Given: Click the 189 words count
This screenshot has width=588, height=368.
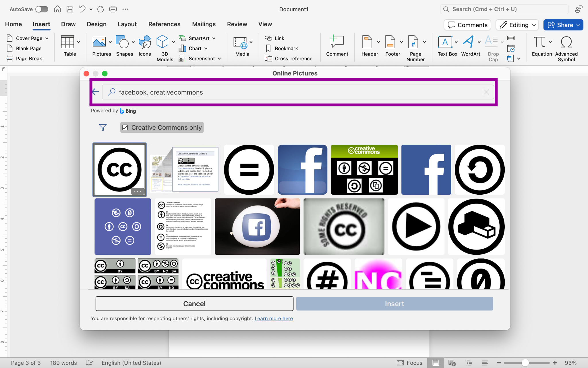Looking at the screenshot, I should pyautogui.click(x=63, y=363).
